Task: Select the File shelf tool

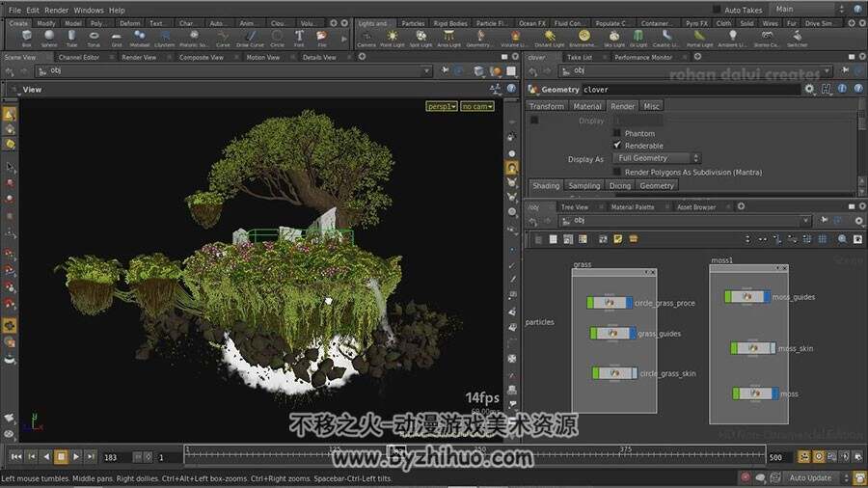Action: [321, 39]
